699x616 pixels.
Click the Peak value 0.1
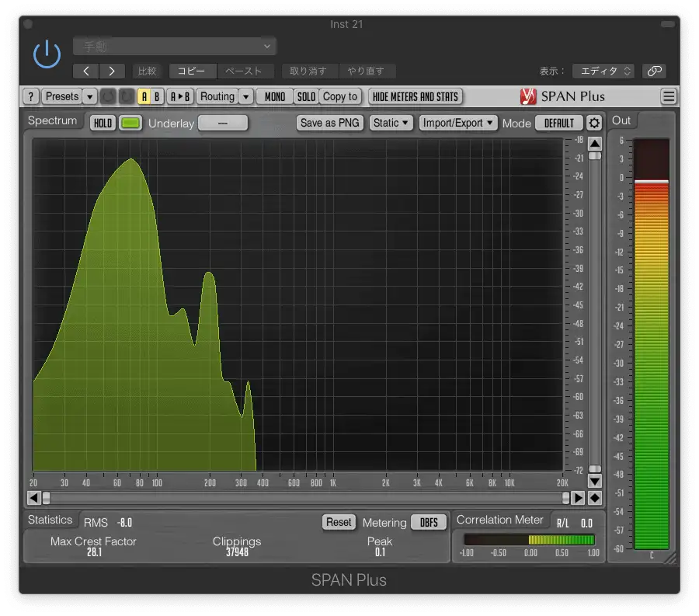tap(380, 552)
